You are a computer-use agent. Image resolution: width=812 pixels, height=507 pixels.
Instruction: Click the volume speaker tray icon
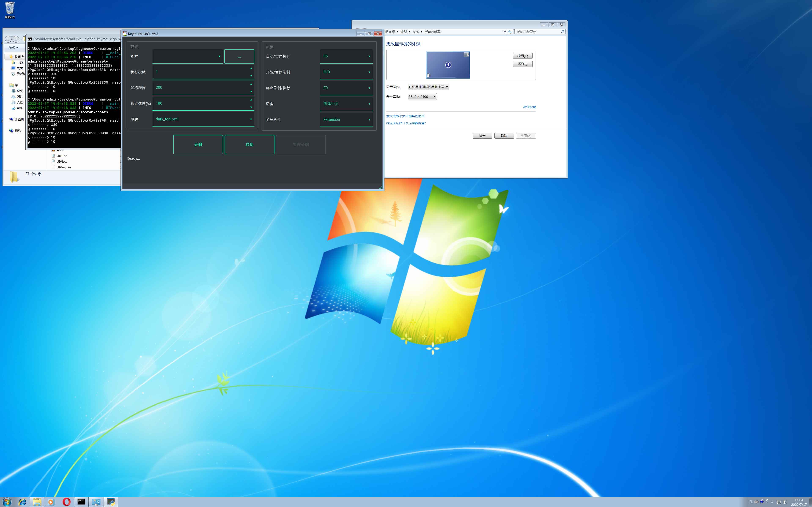click(x=785, y=502)
